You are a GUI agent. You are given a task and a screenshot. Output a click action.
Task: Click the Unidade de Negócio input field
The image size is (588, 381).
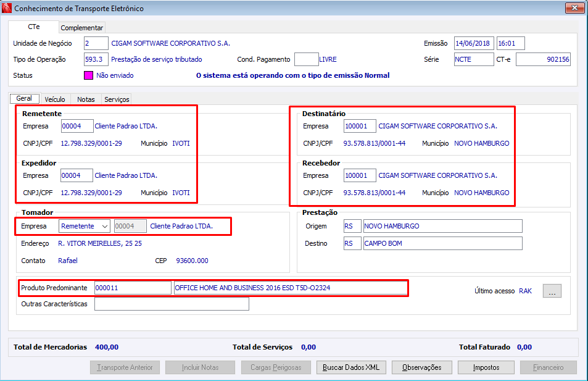[x=96, y=43]
